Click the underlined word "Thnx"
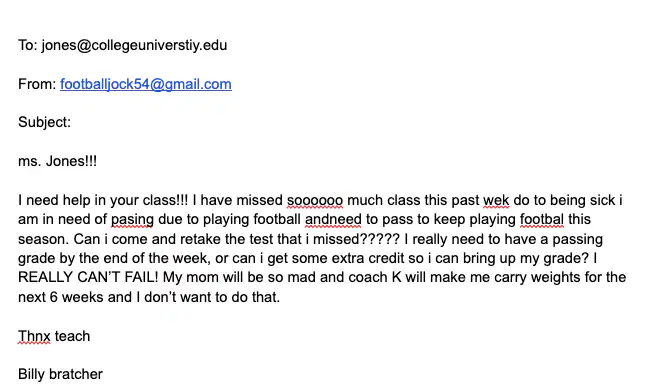This screenshot has height=385, width=671. (34, 336)
